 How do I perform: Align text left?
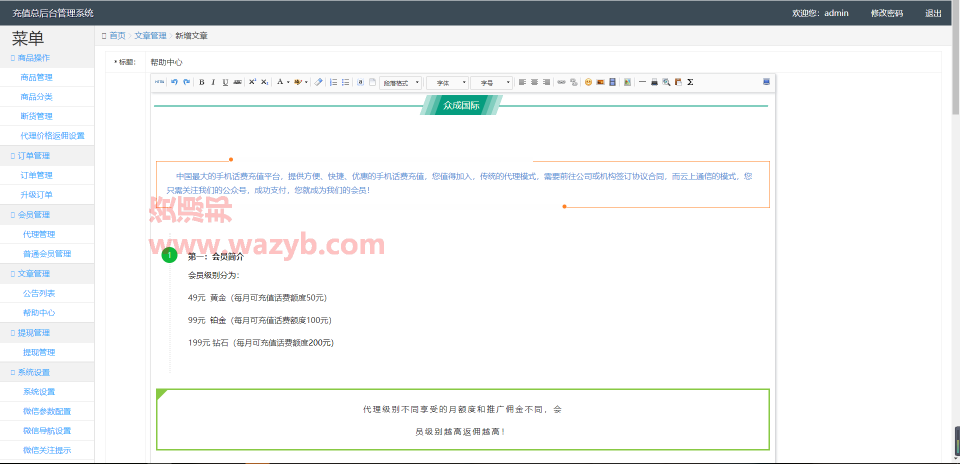pyautogui.click(x=522, y=82)
